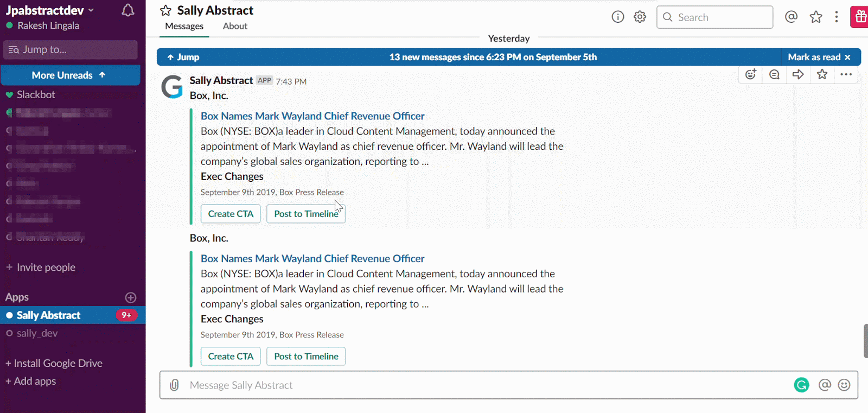
Task: Click the message scrollbar thumb
Action: coord(865,341)
